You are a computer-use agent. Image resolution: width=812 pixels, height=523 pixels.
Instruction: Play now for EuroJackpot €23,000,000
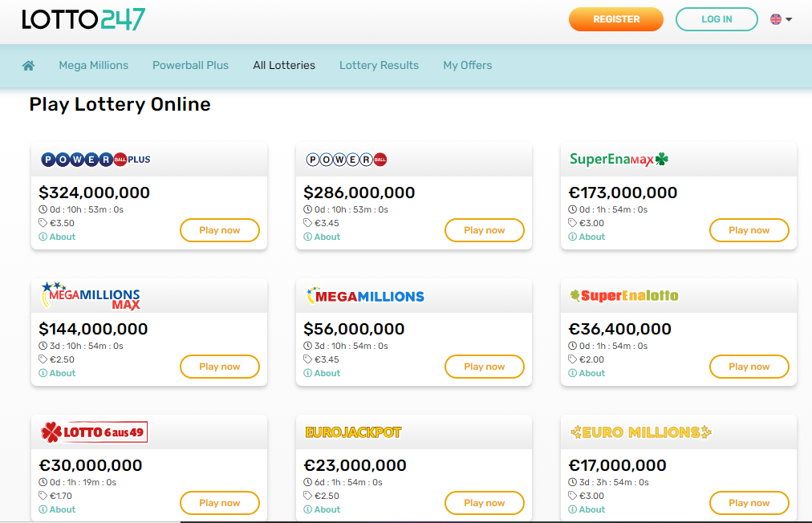484,503
